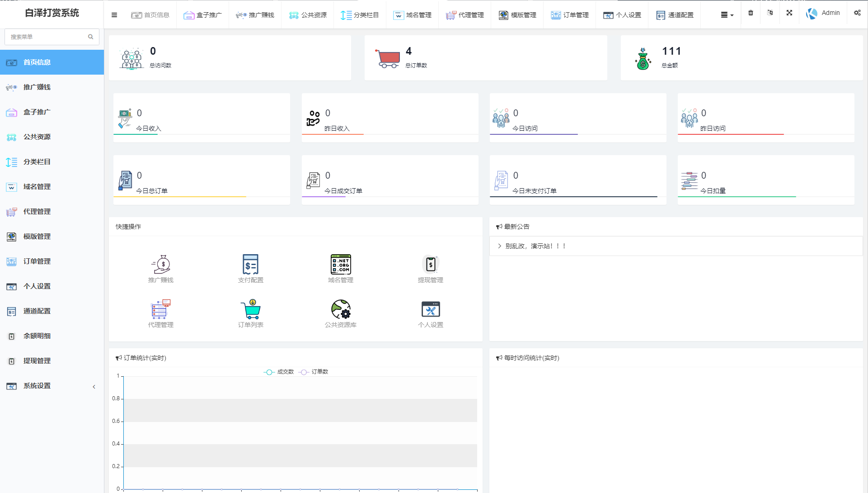Expand the 别乱改，演示站 announcement
The width and height of the screenshot is (868, 493).
pyautogui.click(x=535, y=246)
